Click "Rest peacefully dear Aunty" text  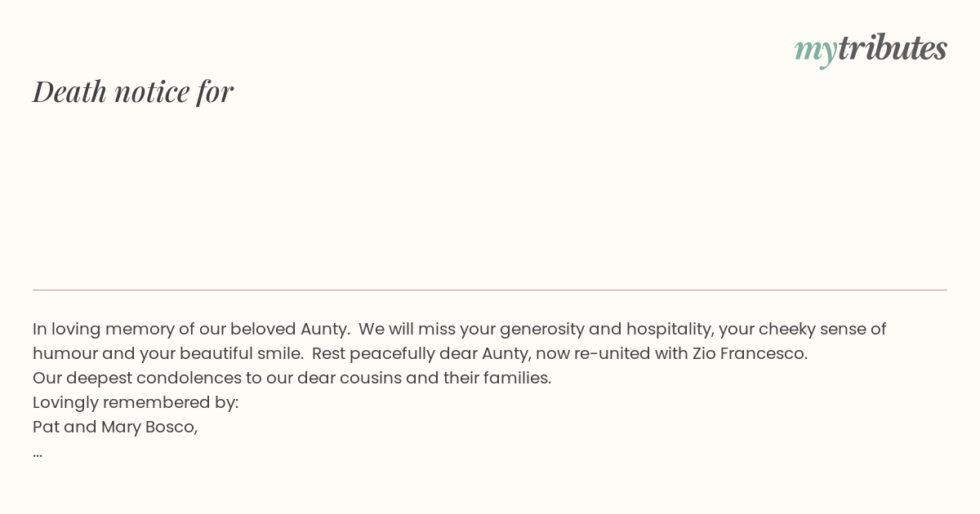coord(421,353)
